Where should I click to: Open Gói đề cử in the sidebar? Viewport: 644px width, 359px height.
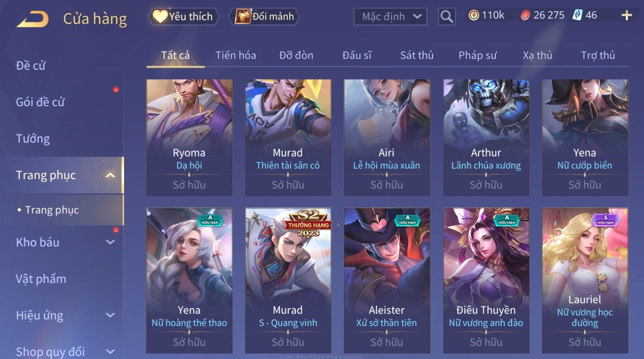[40, 102]
